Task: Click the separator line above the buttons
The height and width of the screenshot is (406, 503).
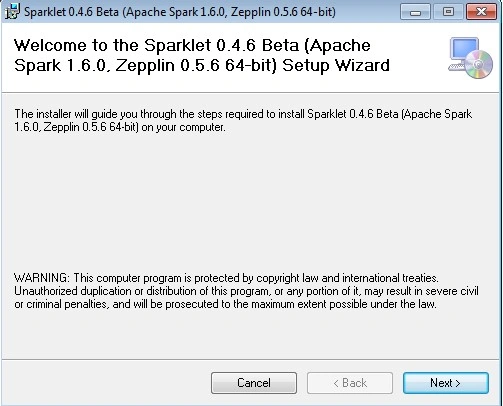Action: click(251, 359)
